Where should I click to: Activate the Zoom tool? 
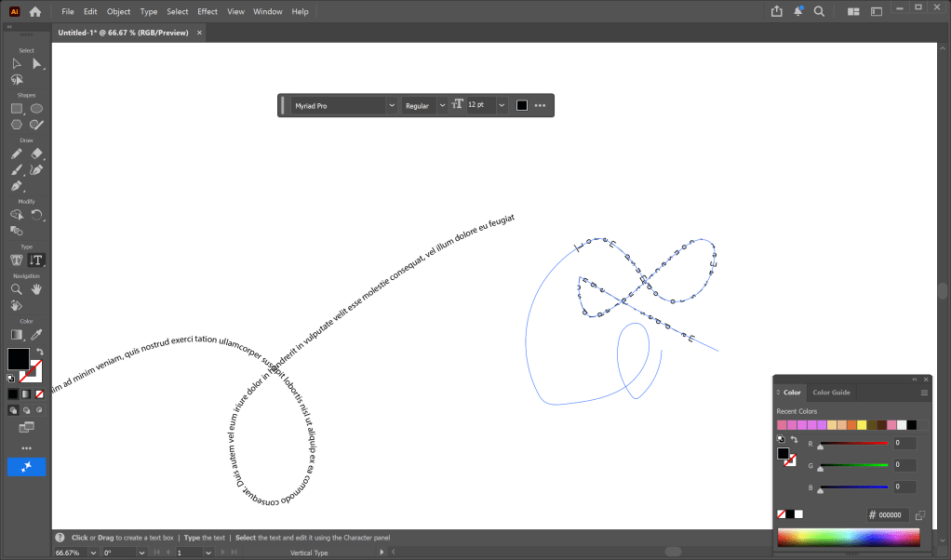tap(17, 288)
